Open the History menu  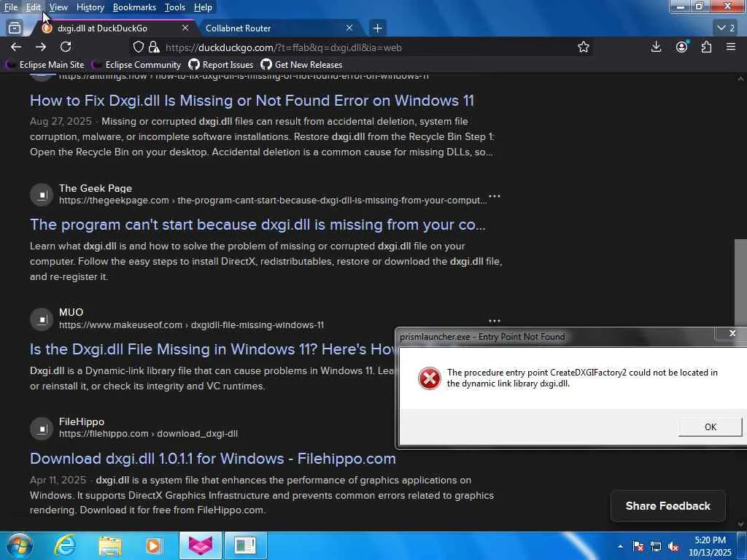click(90, 7)
